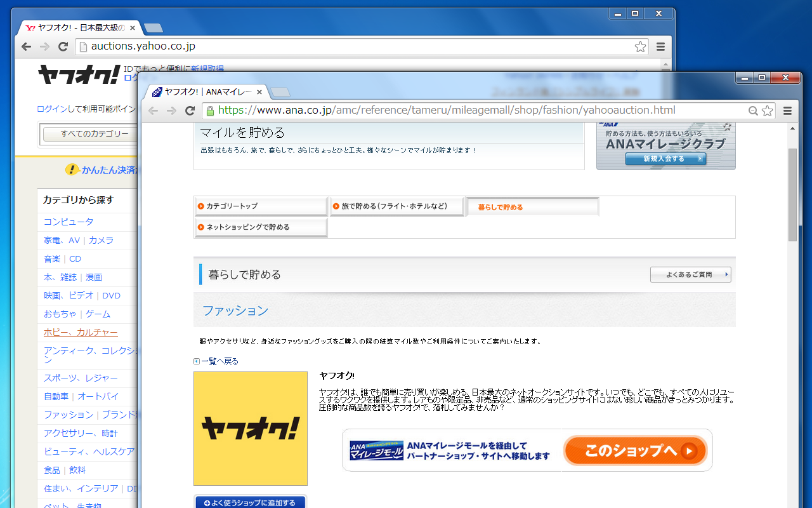Screen dimensions: 812x508
Task: Bookmark auctions.yahoo.co.jp with the star icon
Action: coord(641,46)
